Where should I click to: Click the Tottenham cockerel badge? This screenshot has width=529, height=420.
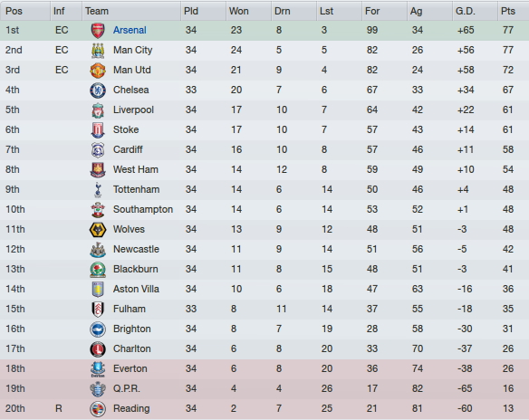point(98,189)
